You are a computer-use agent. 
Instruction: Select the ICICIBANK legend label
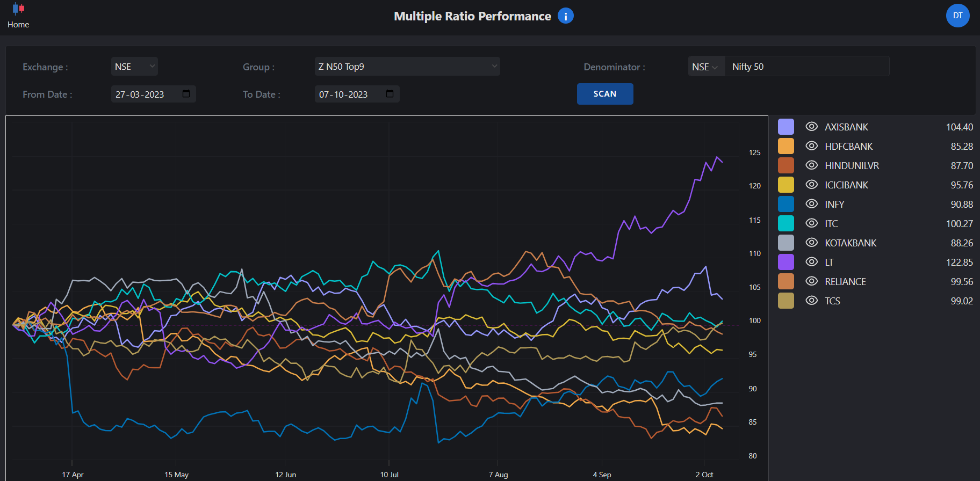[846, 185]
